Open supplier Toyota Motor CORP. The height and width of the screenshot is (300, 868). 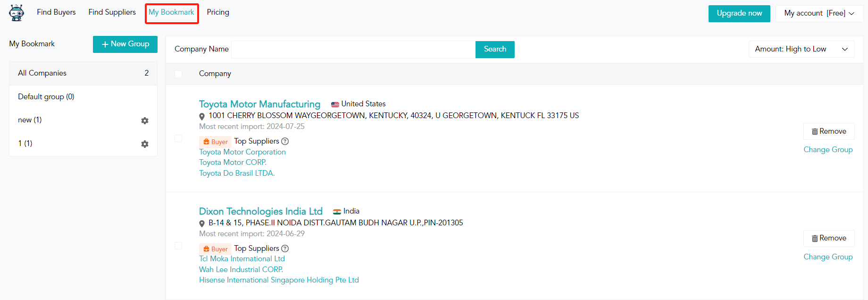[233, 163]
